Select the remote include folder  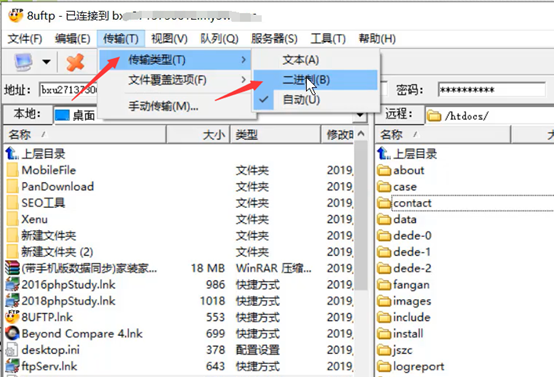(404, 317)
